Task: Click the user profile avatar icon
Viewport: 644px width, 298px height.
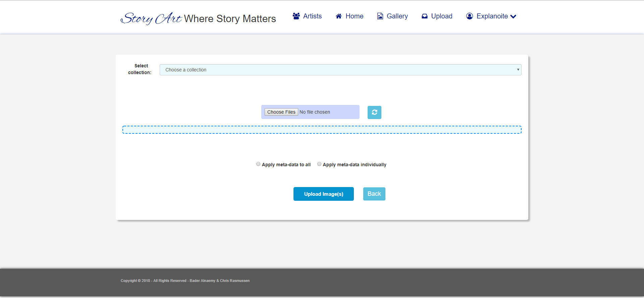Action: 470,16
